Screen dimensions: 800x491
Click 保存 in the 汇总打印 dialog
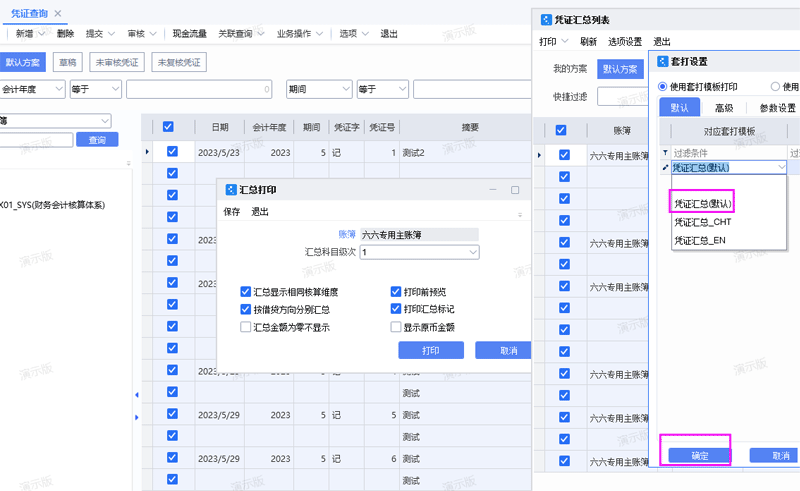point(232,212)
